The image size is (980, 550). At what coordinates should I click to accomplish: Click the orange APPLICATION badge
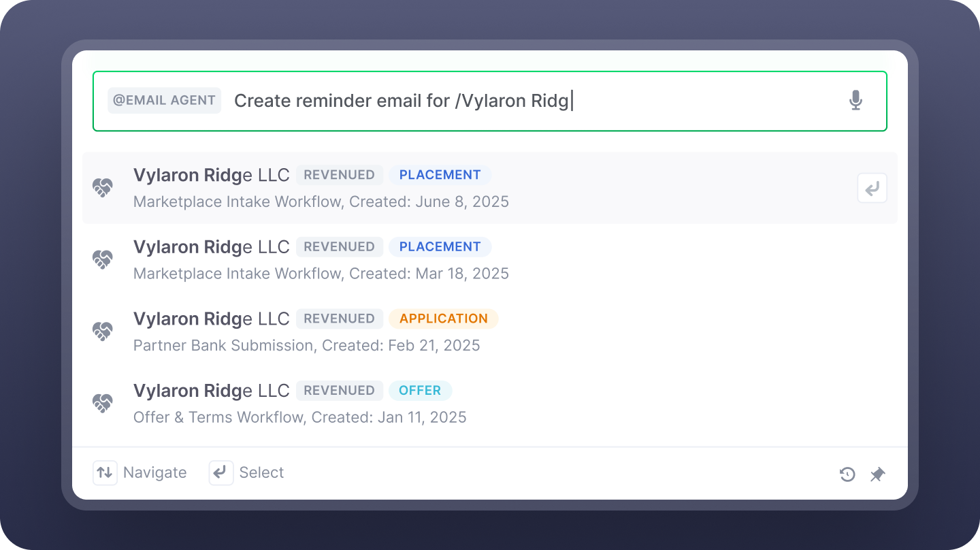(x=444, y=319)
